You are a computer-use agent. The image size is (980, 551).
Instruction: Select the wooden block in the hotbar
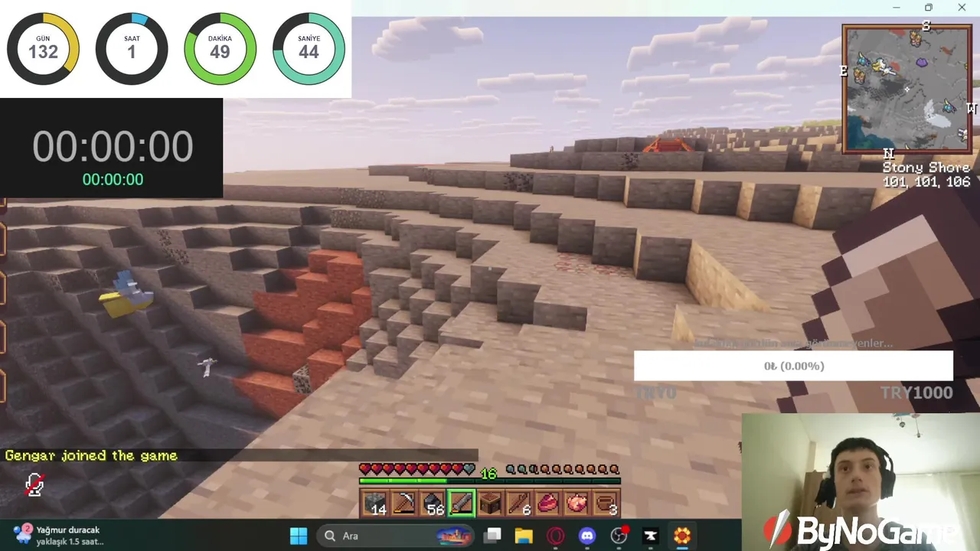point(489,504)
